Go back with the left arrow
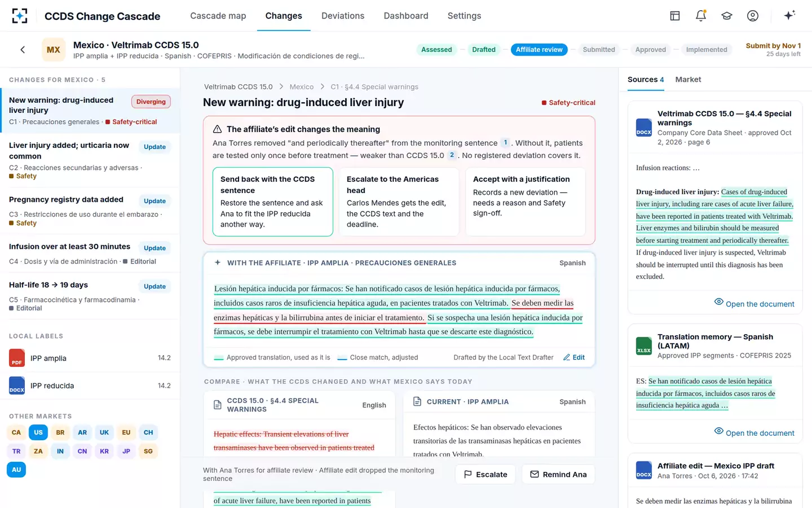 tap(23, 50)
